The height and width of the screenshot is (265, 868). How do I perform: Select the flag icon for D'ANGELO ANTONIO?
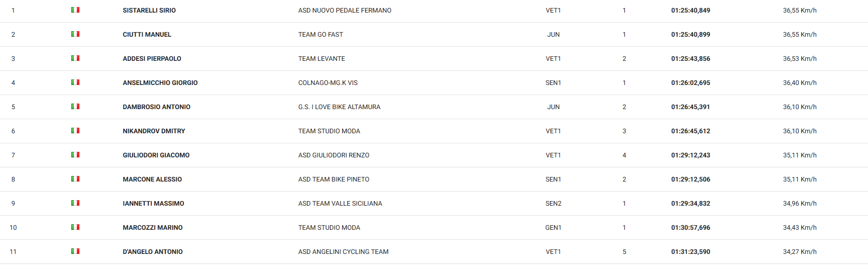pyautogui.click(x=75, y=251)
